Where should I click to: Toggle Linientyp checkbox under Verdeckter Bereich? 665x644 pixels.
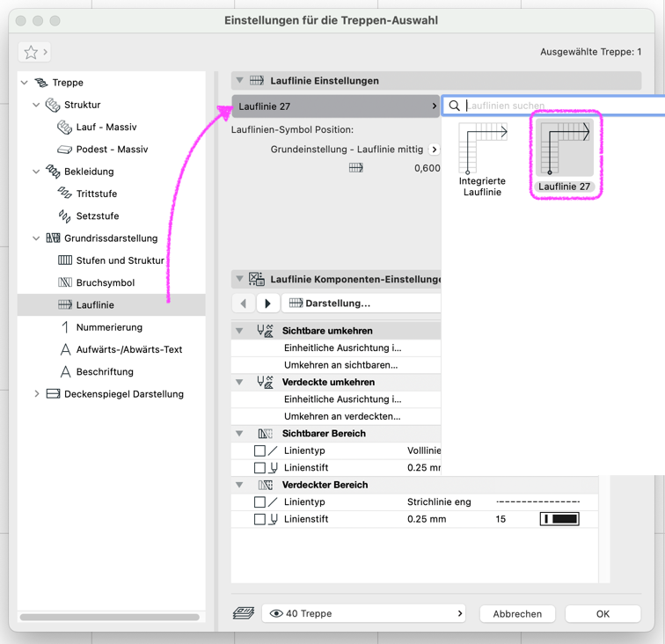click(259, 501)
